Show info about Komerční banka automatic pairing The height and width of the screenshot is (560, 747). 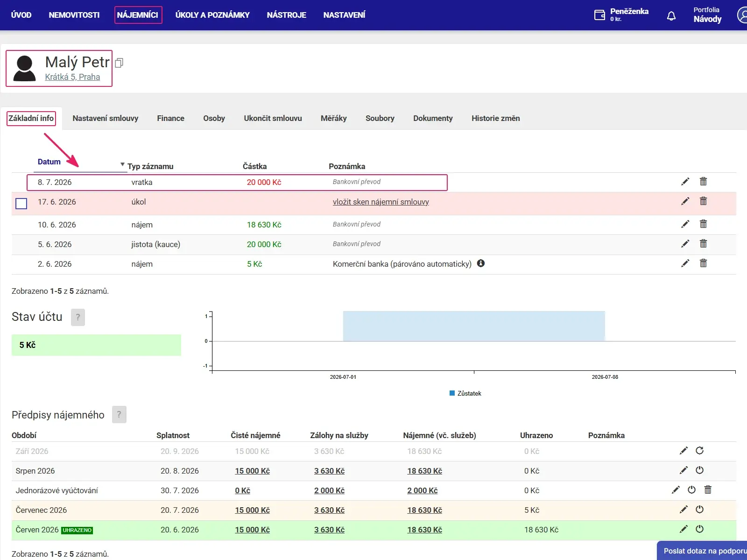click(481, 263)
